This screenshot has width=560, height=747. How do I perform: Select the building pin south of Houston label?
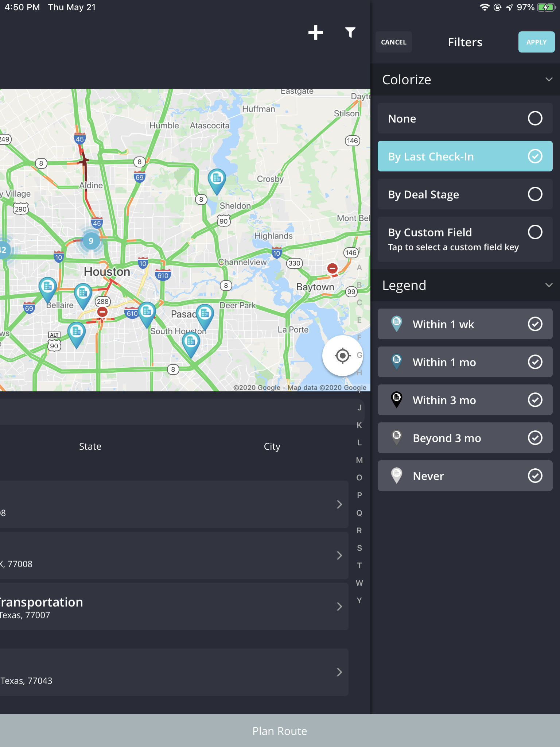coord(83,296)
